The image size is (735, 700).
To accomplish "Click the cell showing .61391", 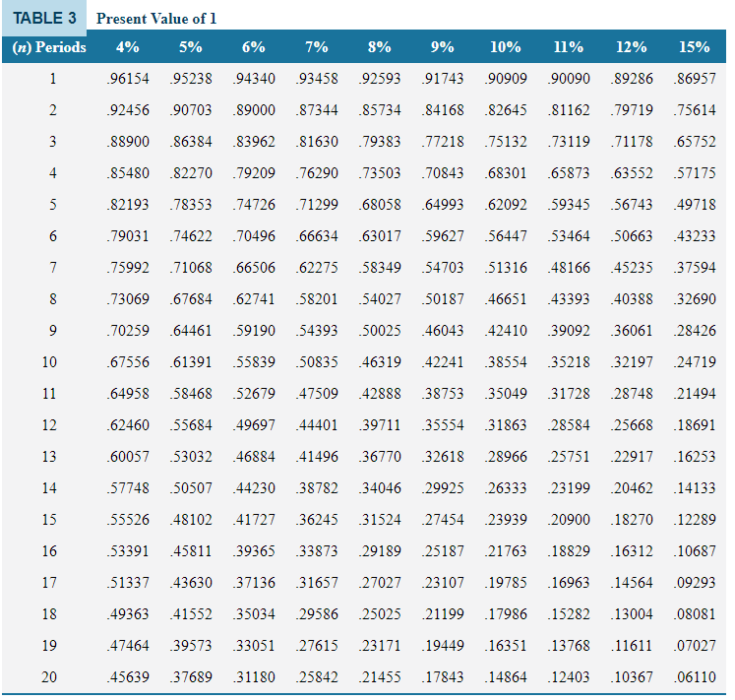I will [x=190, y=362].
